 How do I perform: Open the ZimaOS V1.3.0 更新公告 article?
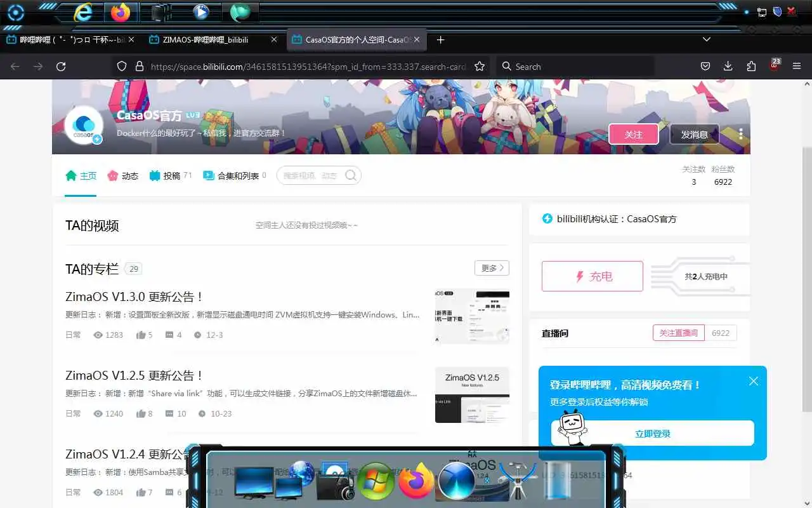coord(134,297)
